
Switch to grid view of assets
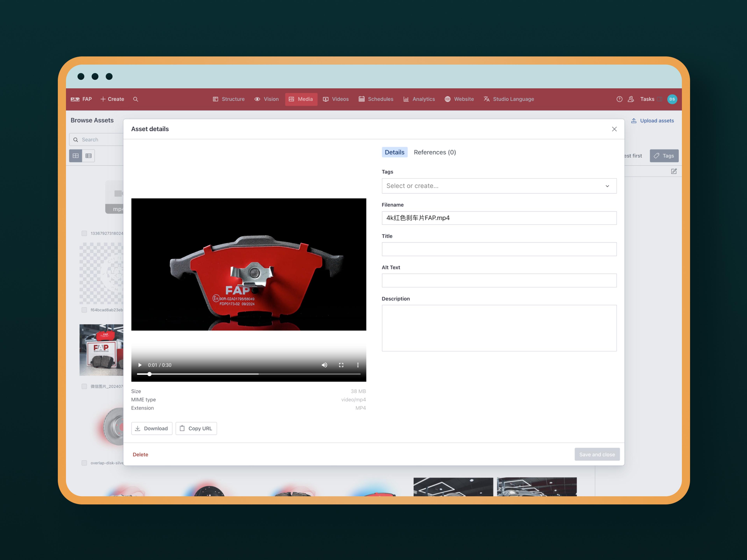(x=76, y=156)
